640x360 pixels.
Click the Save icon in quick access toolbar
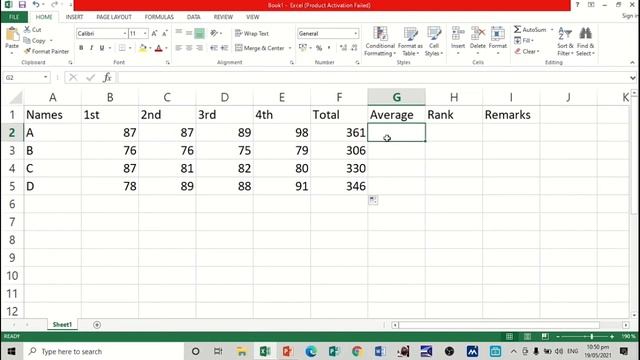[22, 5]
